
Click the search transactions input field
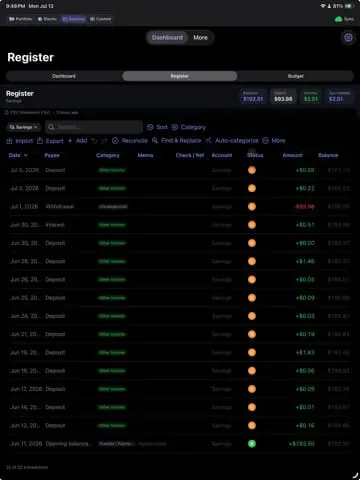tap(94, 127)
